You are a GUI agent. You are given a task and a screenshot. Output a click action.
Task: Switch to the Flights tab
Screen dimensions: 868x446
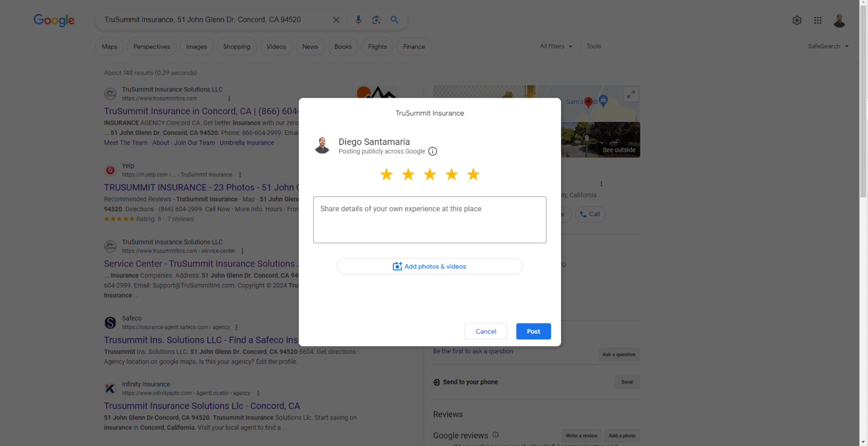click(x=377, y=47)
